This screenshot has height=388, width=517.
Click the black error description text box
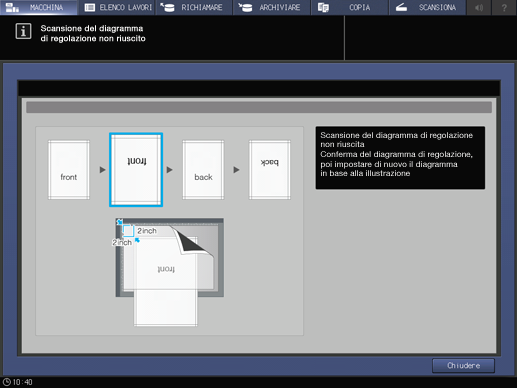[400, 158]
